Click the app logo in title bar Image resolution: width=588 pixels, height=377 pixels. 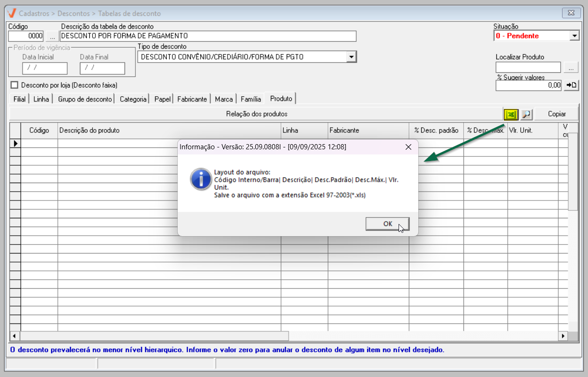(x=12, y=13)
